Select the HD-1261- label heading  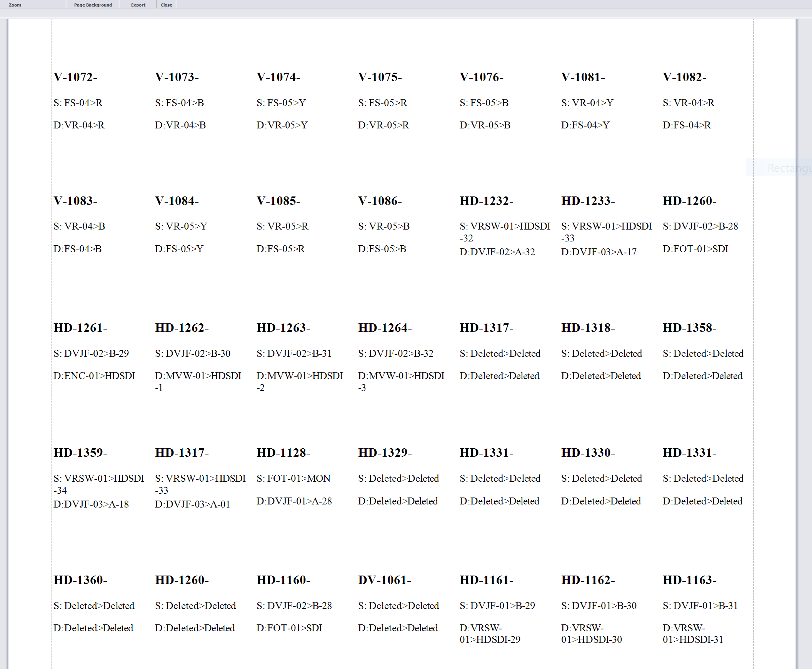(80, 328)
